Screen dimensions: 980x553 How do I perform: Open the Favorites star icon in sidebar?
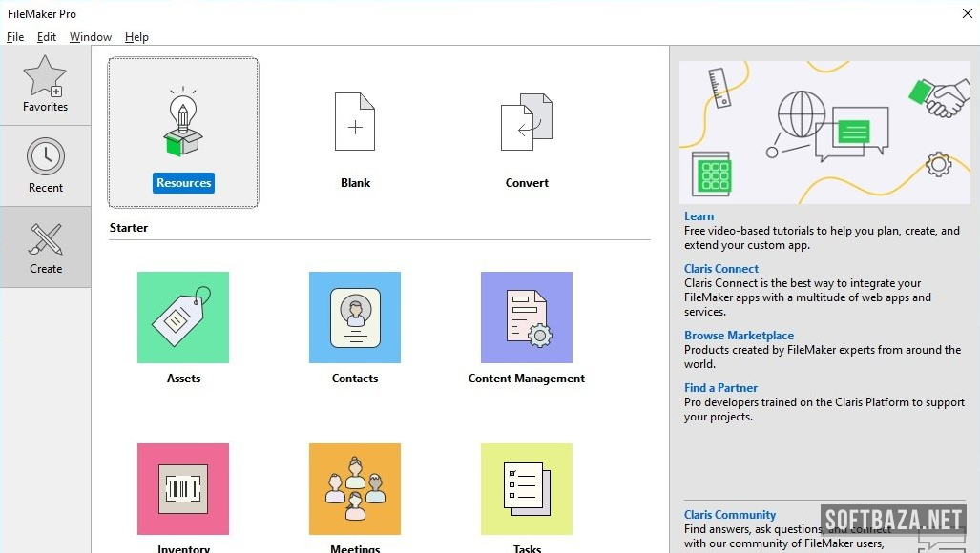click(45, 76)
